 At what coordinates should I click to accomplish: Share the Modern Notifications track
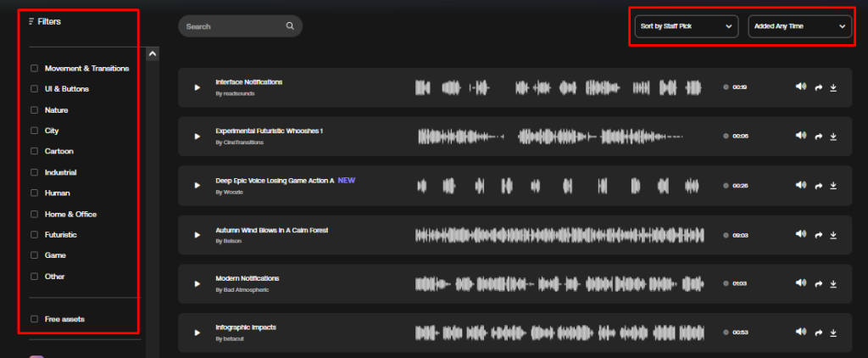click(818, 283)
